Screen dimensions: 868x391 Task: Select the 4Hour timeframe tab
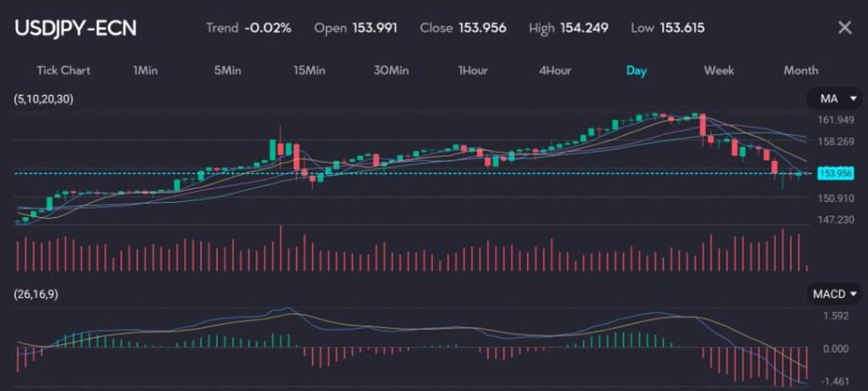[x=554, y=70]
